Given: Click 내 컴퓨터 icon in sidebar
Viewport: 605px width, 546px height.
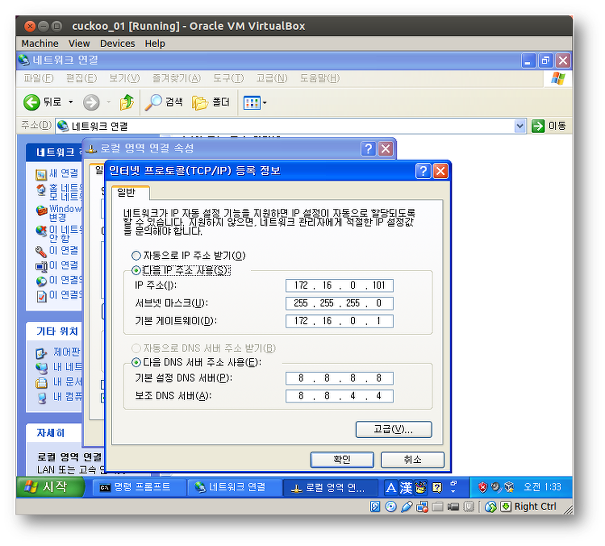Looking at the screenshot, I should [42, 398].
